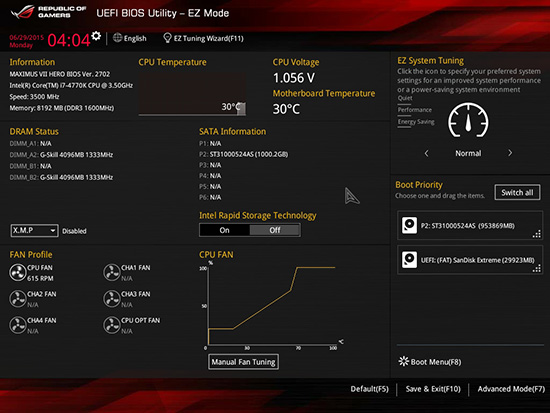Screen dimensions: 550x413
Task: Click Intel Core i7-4770K CPU info line
Action: click(x=71, y=85)
